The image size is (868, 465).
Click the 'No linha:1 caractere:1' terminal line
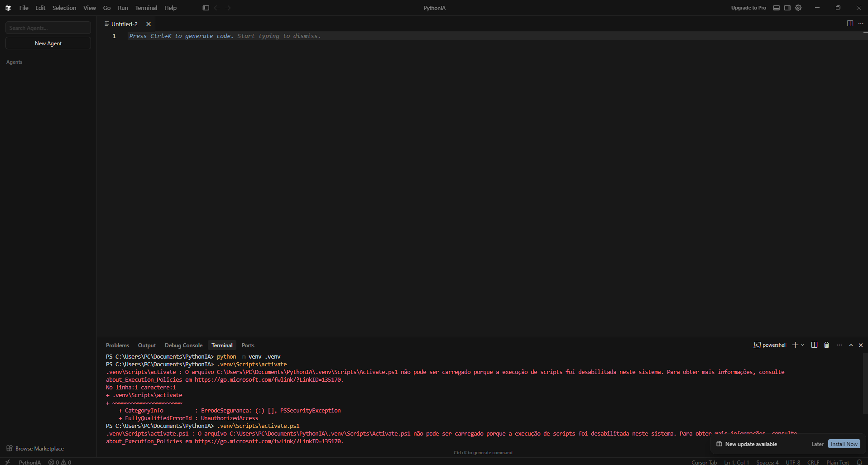pos(141,387)
